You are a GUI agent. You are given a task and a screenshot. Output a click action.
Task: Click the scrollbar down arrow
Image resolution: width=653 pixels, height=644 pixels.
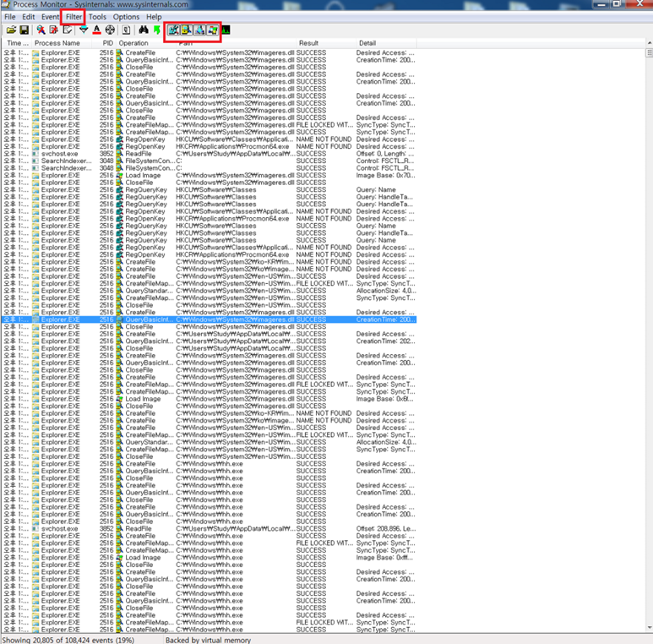click(650, 628)
